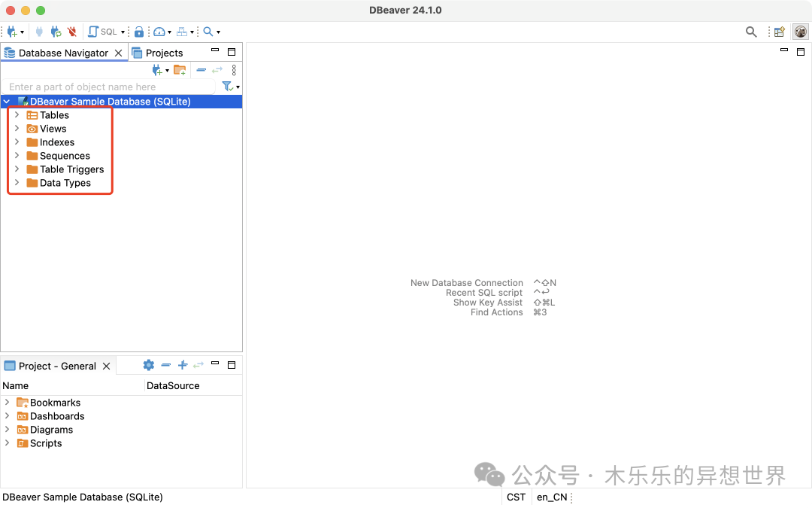Click the project settings gear icon
The image size is (812, 508).
(x=149, y=365)
